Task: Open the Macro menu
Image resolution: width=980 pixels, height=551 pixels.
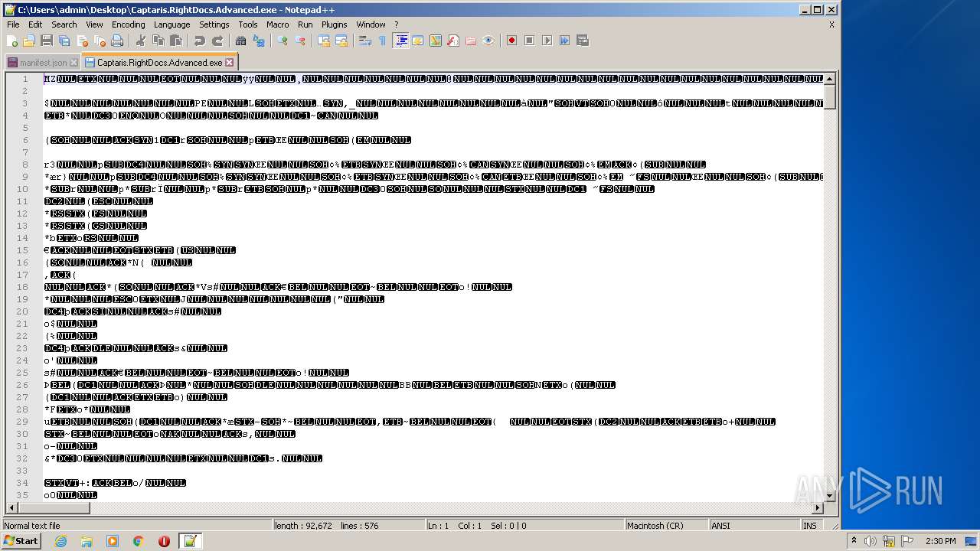Action: pyautogui.click(x=277, y=24)
